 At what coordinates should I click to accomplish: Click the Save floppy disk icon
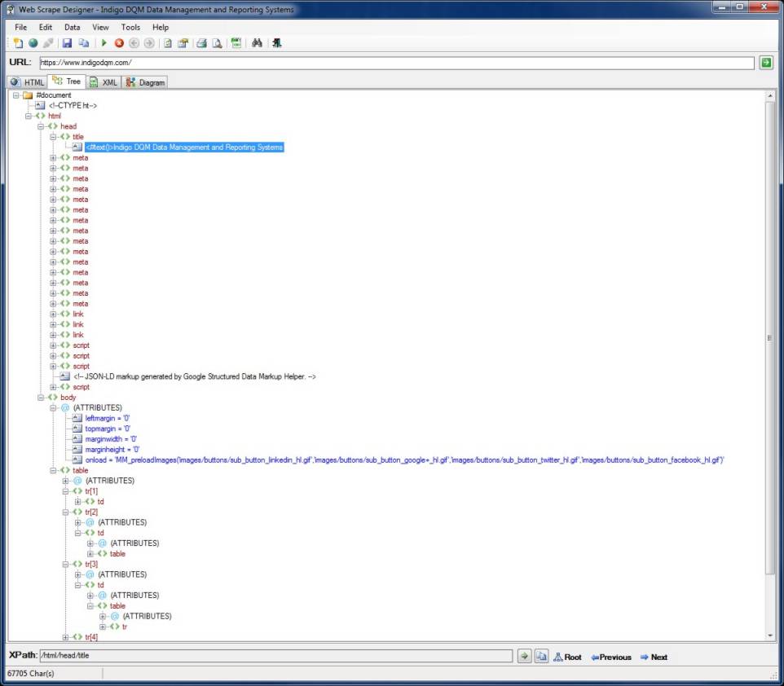67,43
